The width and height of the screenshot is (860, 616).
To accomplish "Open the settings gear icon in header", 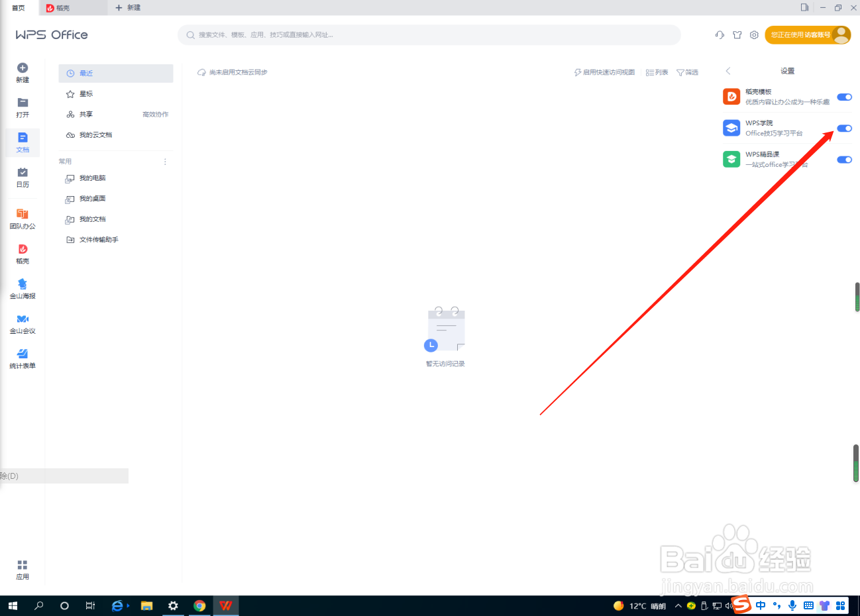I will tap(754, 35).
